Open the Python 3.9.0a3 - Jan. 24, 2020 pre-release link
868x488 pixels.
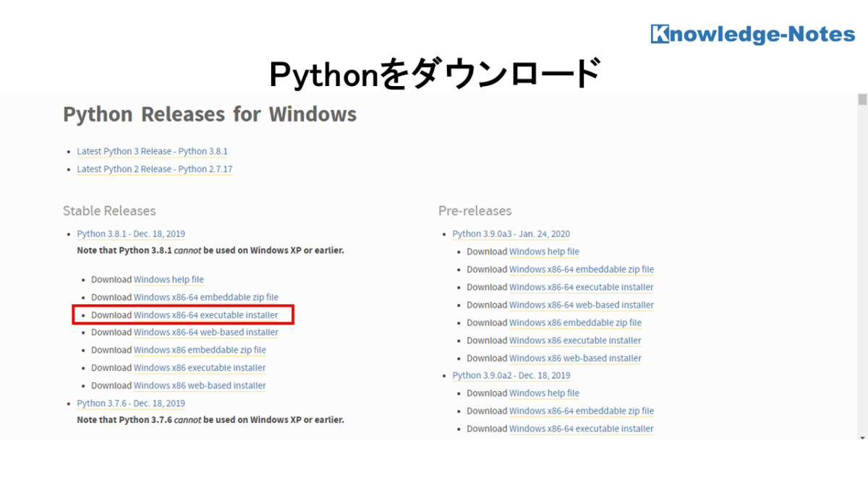[511, 234]
